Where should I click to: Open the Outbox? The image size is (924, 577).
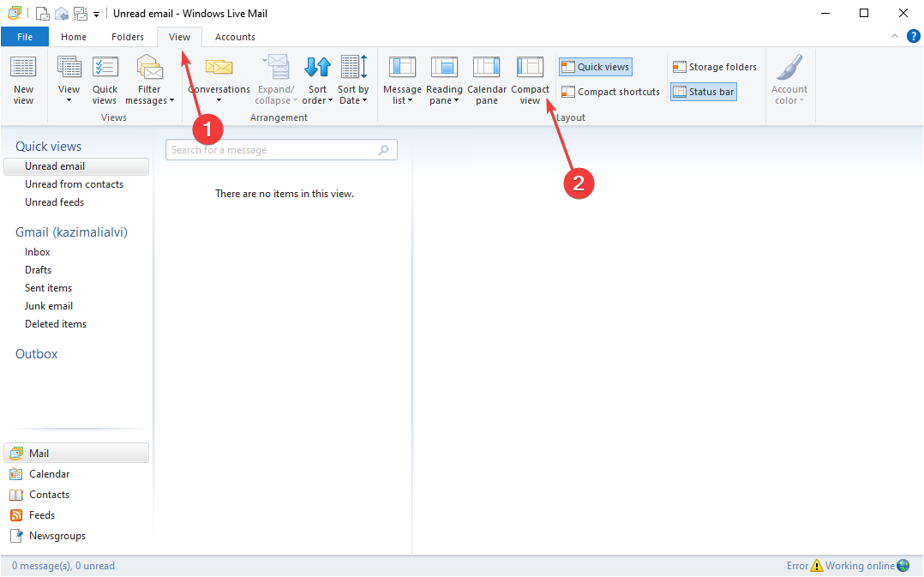coord(37,353)
